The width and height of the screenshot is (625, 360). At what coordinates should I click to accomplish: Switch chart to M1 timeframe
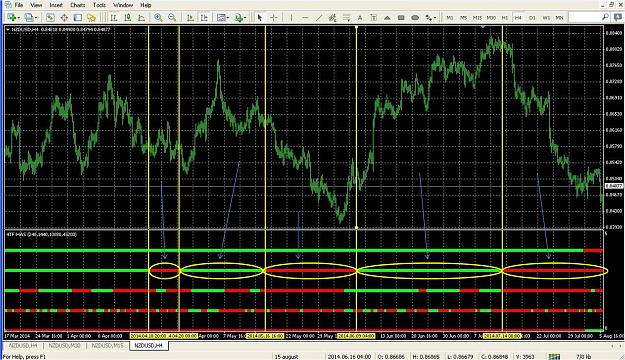pos(450,18)
